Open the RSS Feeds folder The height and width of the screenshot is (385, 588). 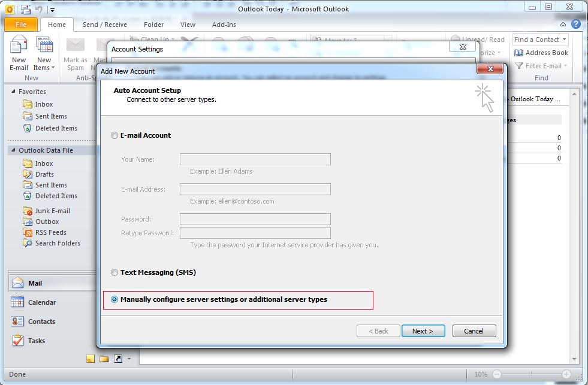click(50, 232)
